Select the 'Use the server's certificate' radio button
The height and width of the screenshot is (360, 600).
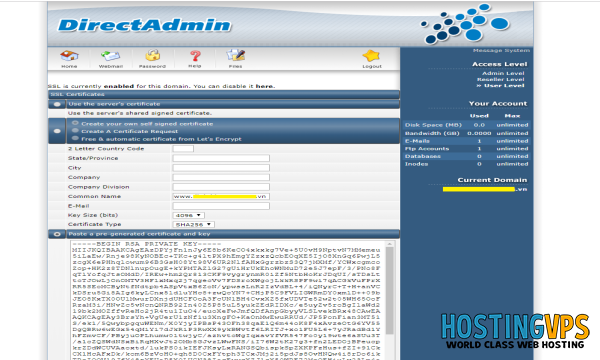point(57,104)
